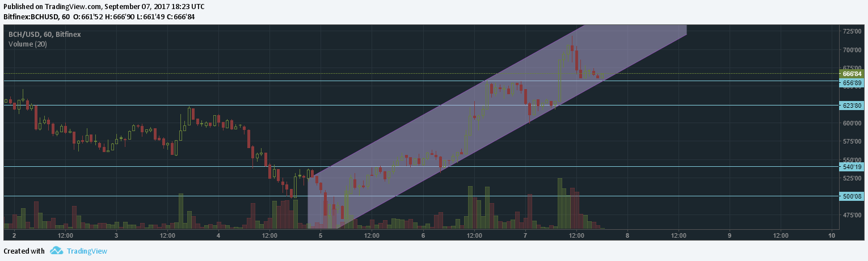Viewport: 868px width, 261px height.
Task: Click the date 7 label on time axis
Action: pos(525,235)
